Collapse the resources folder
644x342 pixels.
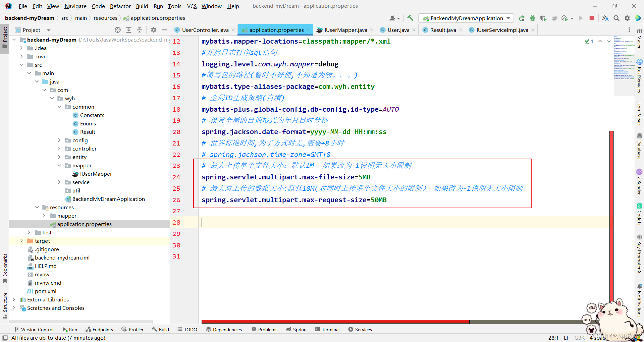(x=37, y=207)
